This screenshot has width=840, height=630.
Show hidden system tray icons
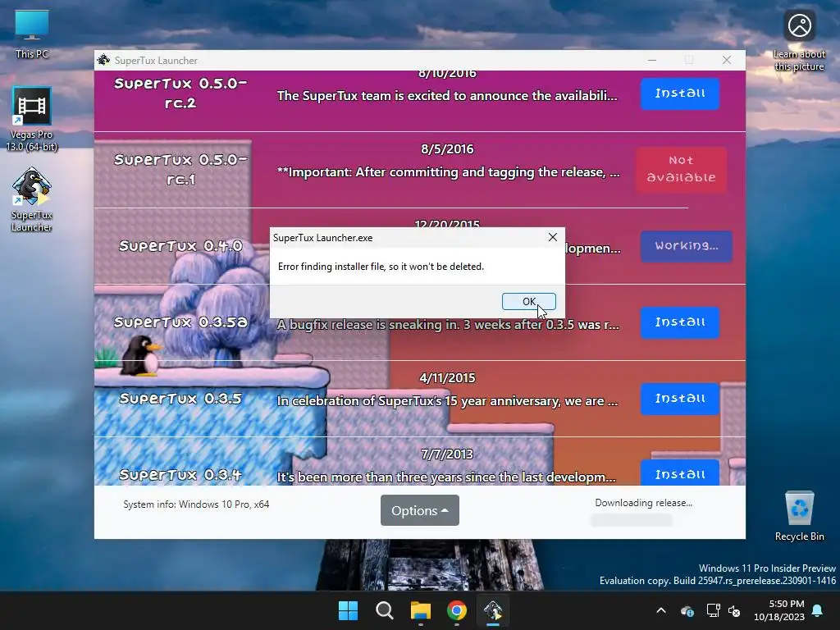point(661,610)
